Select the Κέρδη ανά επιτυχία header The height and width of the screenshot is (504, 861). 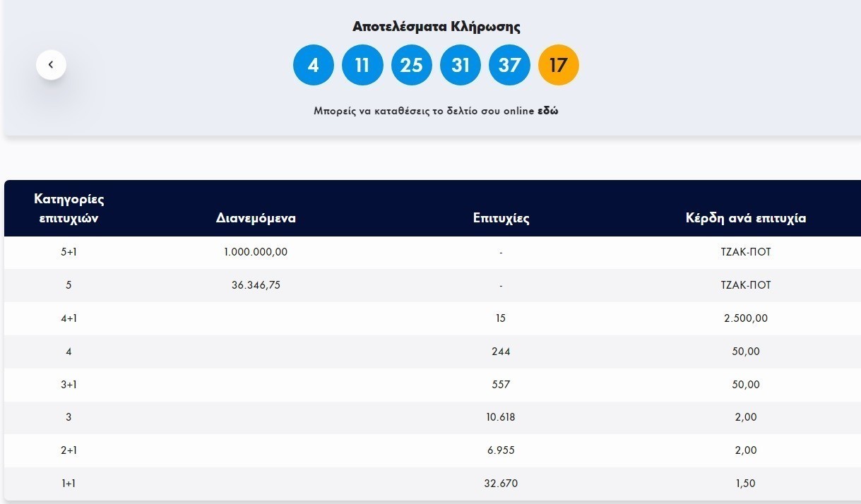[x=745, y=218]
